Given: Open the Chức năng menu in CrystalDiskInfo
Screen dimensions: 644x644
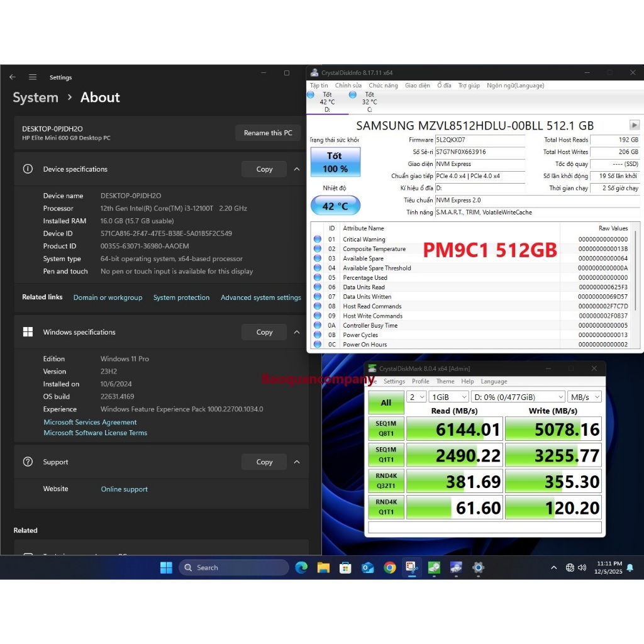Looking at the screenshot, I should click(x=383, y=85).
